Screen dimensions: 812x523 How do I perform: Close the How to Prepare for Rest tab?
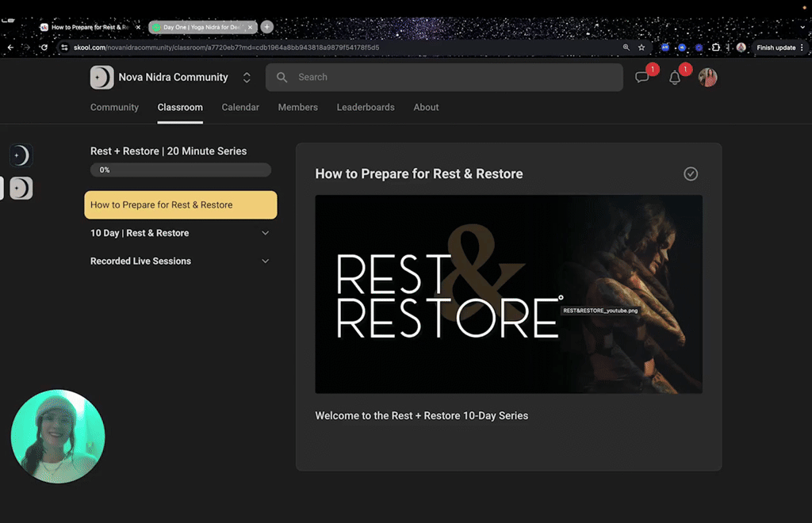[138, 27]
